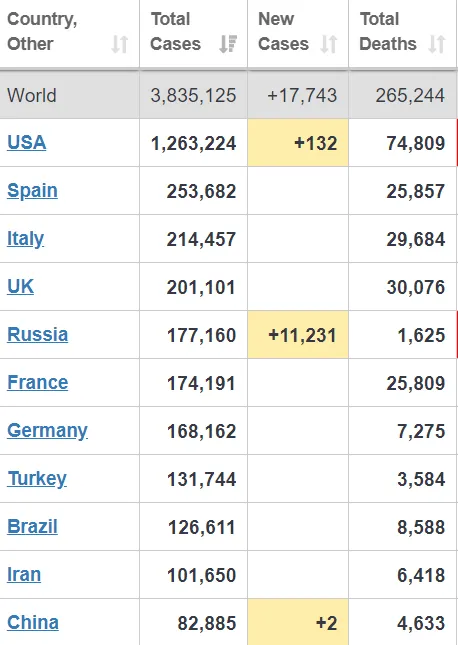
Task: Open the UK country link
Action: pos(20,286)
